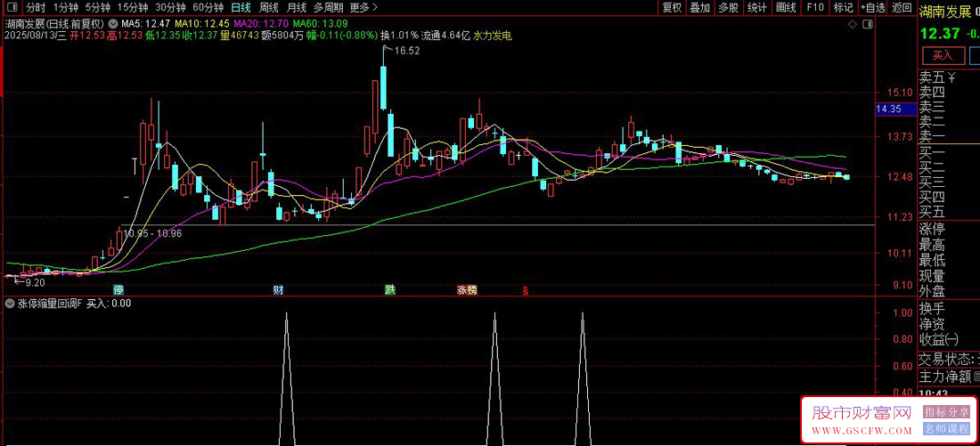The image size is (980, 446).
Task: Click the 换1.01% turnover value
Action: click(400, 36)
